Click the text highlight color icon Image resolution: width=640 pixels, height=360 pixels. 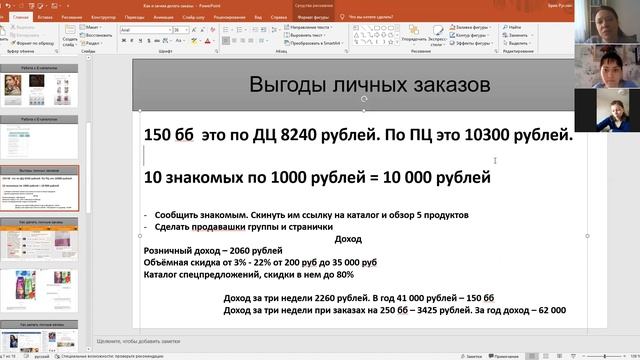(194, 41)
